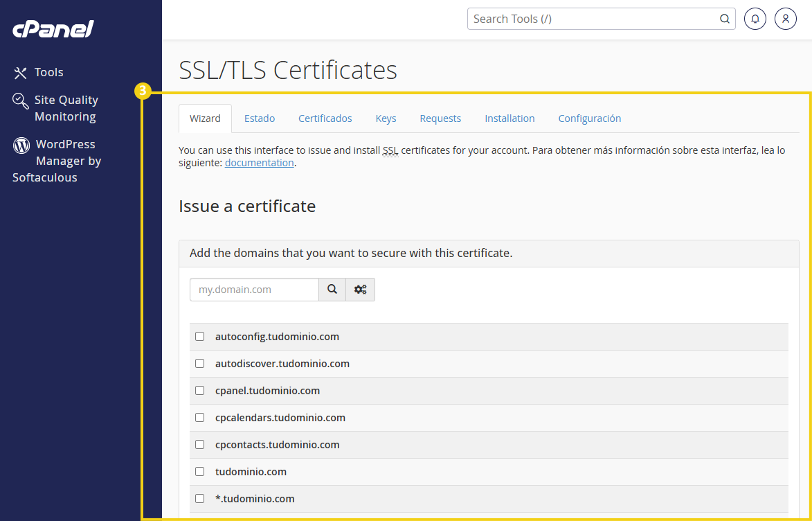The width and height of the screenshot is (812, 521).
Task: Open the Requests tab
Action: click(440, 118)
